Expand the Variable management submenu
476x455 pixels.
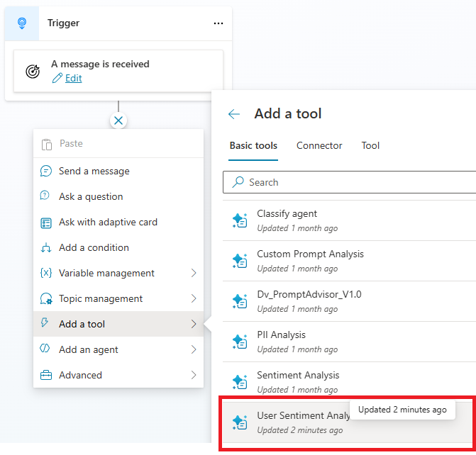194,273
